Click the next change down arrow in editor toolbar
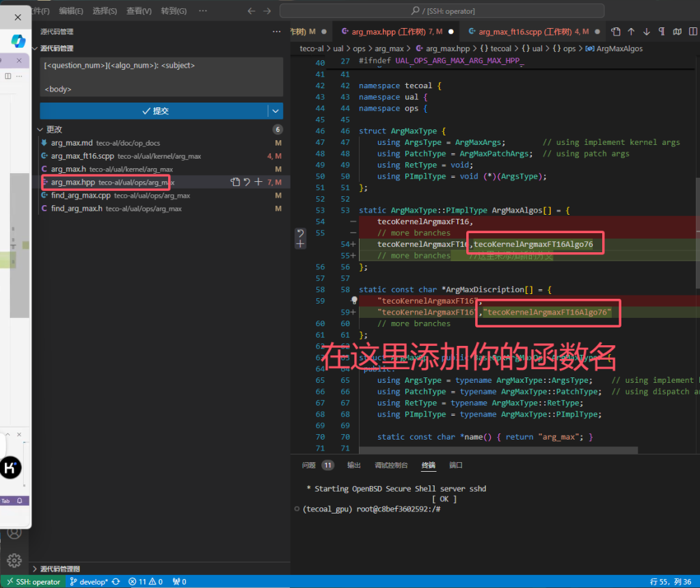 coord(646,31)
